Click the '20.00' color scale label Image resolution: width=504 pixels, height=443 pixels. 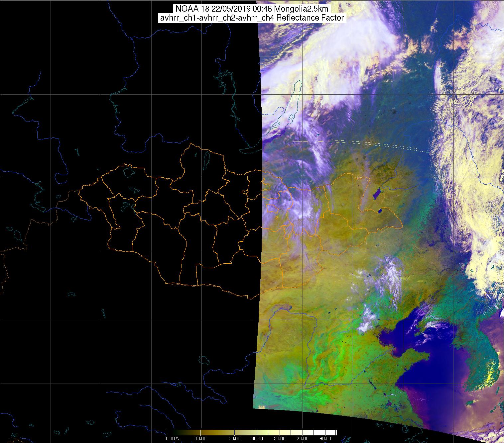[235, 438]
